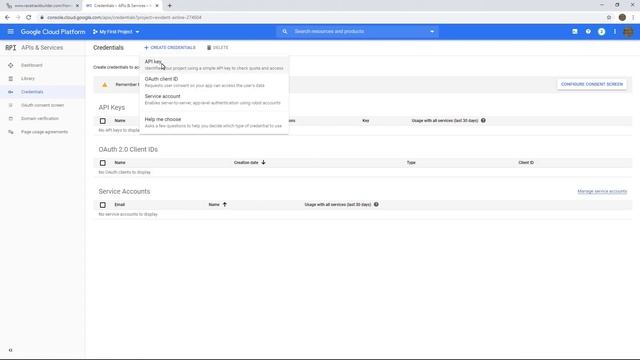Viewport: 640px width, 360px height.
Task: Click the browser forward arrow
Action: pos(18,18)
